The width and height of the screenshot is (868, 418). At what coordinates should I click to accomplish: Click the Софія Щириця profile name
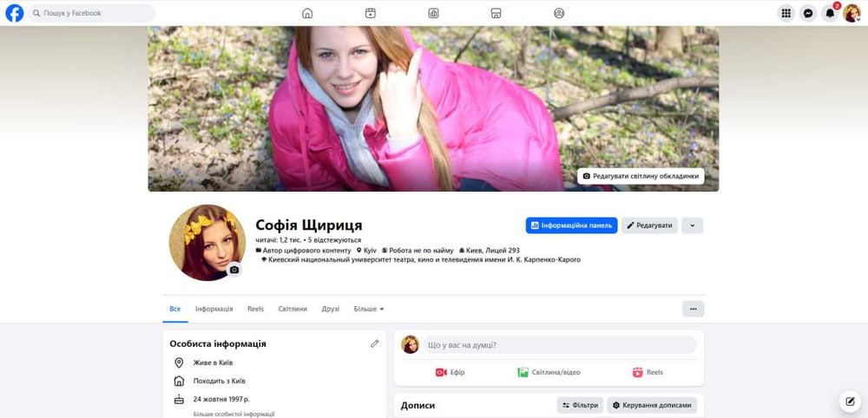click(x=309, y=225)
